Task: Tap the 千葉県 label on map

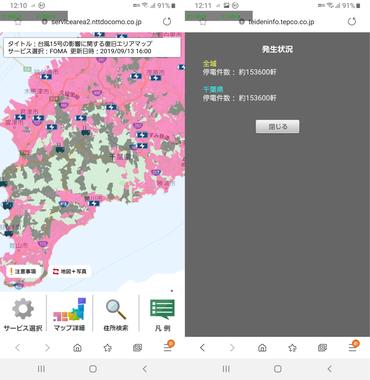Action: tap(120, 156)
